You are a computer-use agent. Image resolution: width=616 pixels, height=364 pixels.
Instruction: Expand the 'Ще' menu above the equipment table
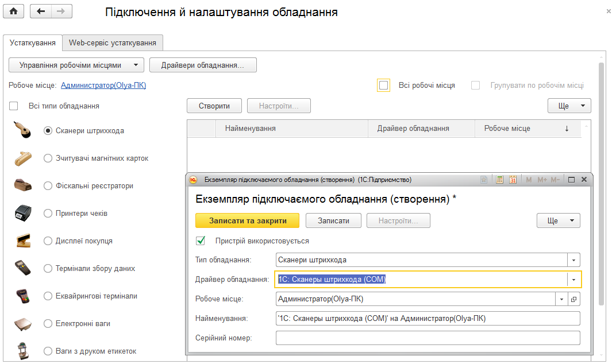tap(569, 106)
